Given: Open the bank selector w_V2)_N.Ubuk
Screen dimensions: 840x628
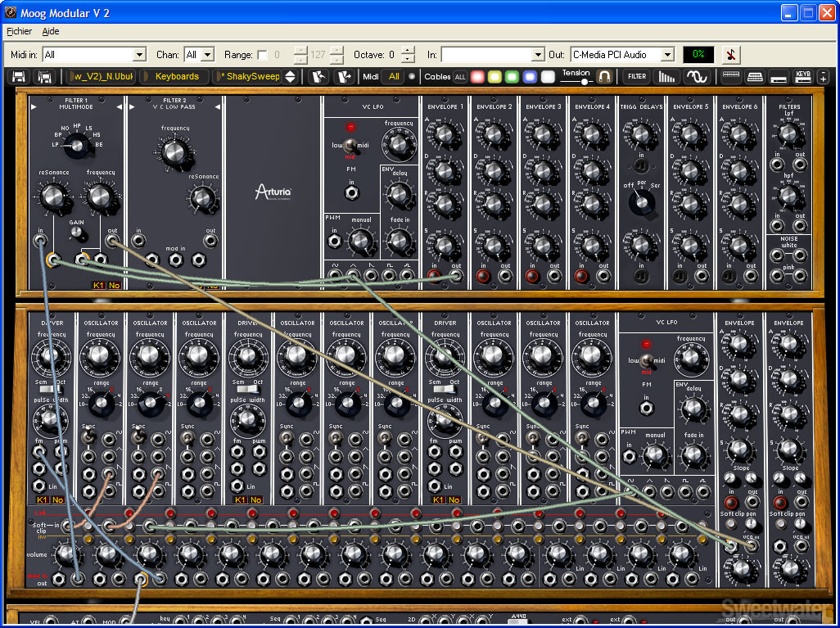Looking at the screenshot, I should [101, 77].
